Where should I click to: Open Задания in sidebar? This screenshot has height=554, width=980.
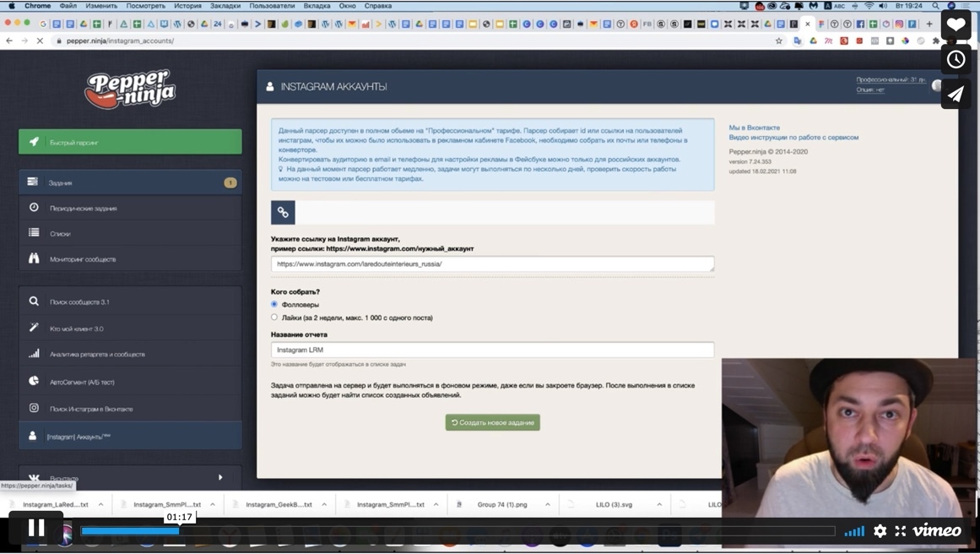point(130,182)
